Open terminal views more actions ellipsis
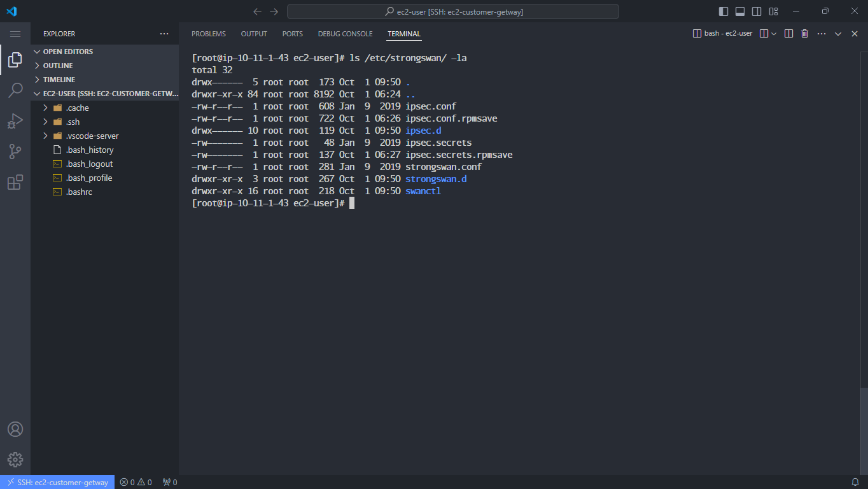The height and width of the screenshot is (489, 868). tap(821, 33)
